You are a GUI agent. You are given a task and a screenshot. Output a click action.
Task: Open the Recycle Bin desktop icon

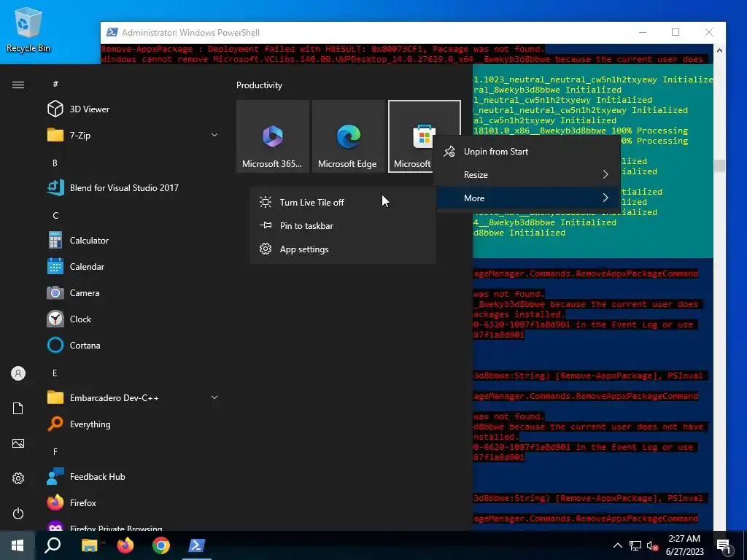(x=28, y=29)
